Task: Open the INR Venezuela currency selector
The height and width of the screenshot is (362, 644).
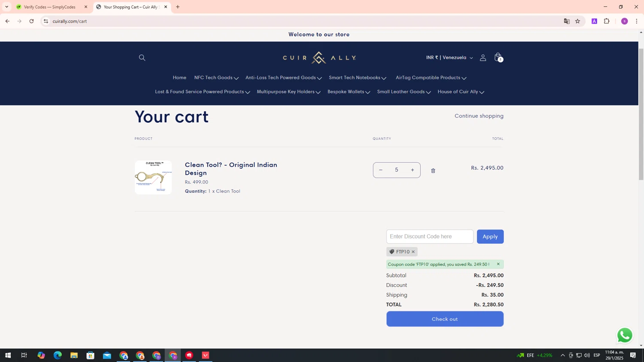Action: [x=449, y=57]
